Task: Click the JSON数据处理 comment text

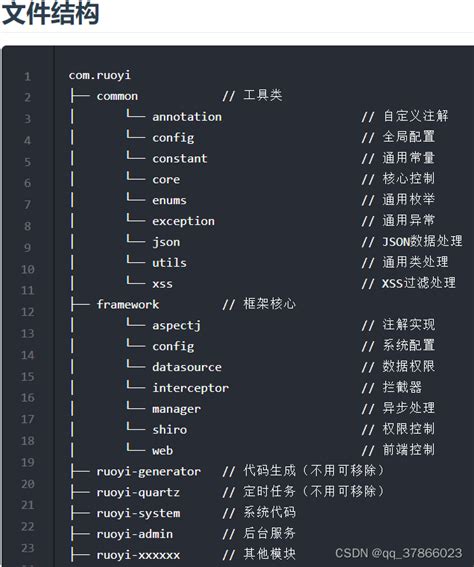Action: [x=422, y=241]
